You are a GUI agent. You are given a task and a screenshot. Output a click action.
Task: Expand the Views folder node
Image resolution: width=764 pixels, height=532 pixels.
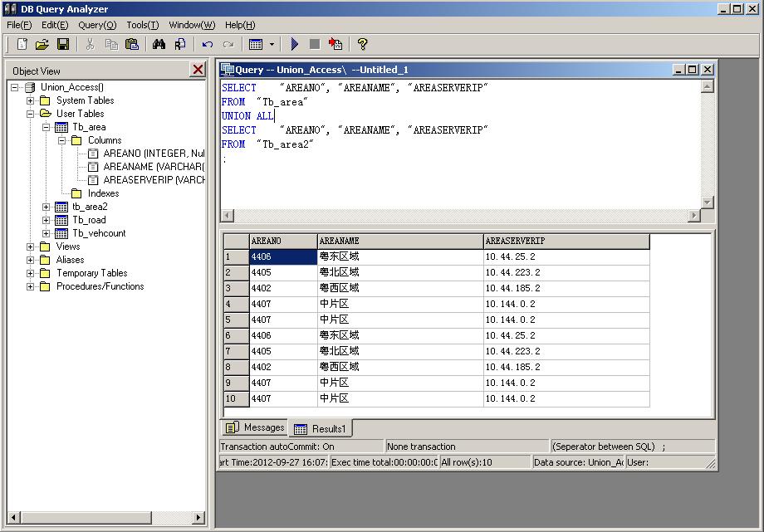point(31,246)
